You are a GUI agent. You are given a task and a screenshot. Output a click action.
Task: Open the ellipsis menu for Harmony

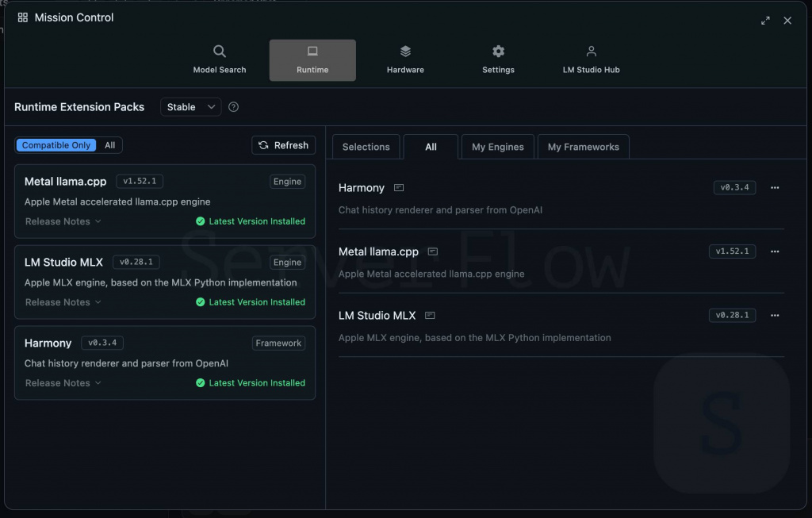click(775, 188)
